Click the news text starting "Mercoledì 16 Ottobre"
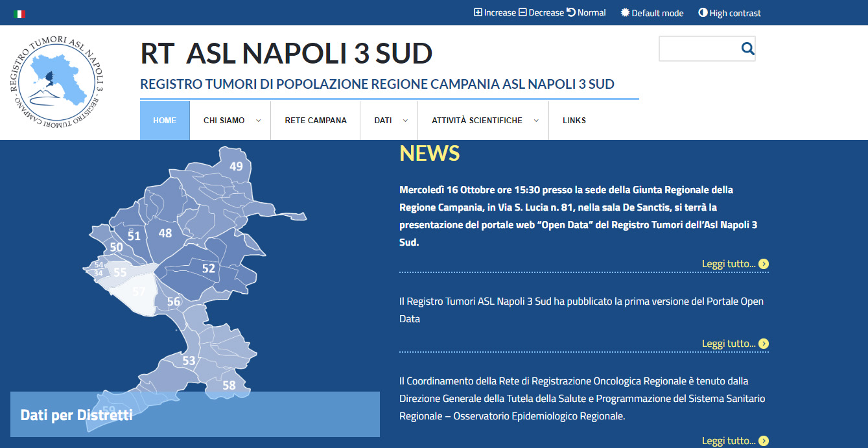868x448 pixels. 578,217
